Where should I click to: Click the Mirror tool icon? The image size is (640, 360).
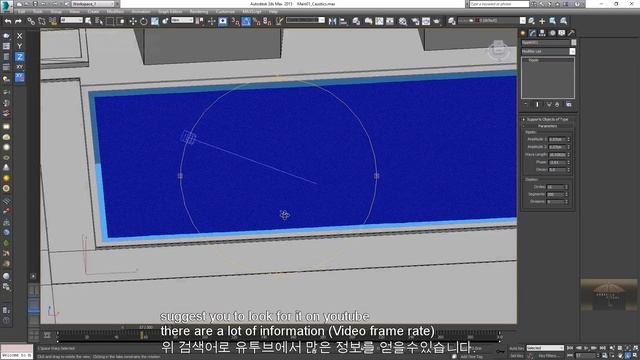pos(332,21)
